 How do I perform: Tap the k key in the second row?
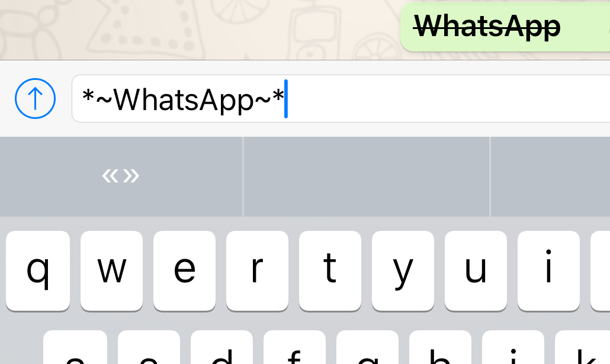(x=582, y=347)
